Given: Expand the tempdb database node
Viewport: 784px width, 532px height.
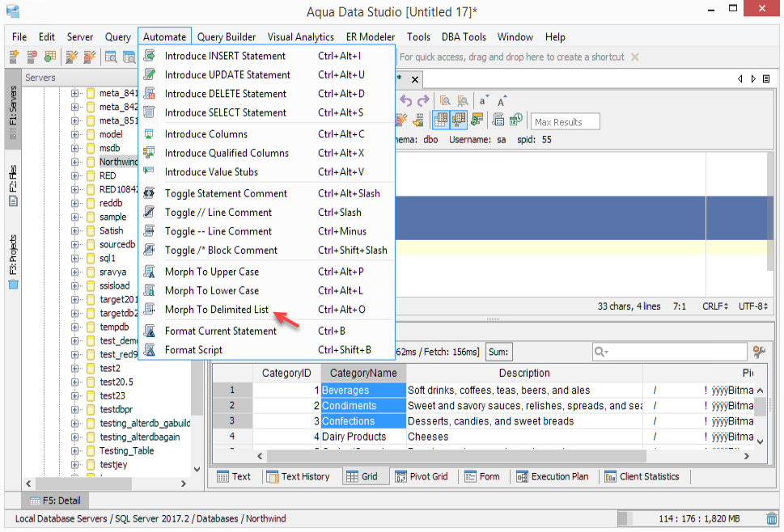Looking at the screenshot, I should [x=75, y=327].
